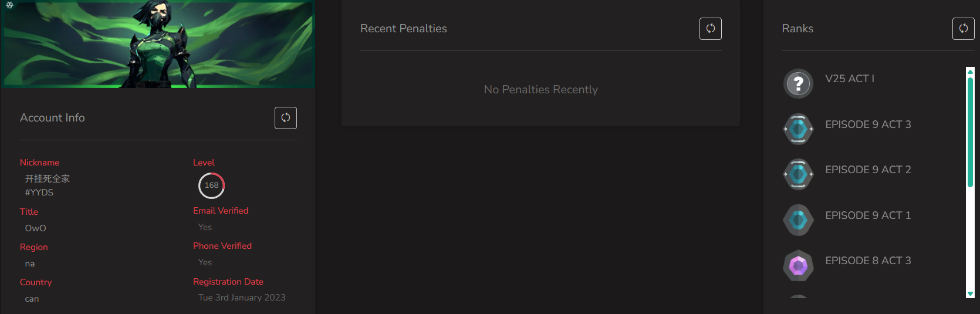Click the Ranks list scroll-up arrow
Screen dimensions: 980x314
point(970,72)
